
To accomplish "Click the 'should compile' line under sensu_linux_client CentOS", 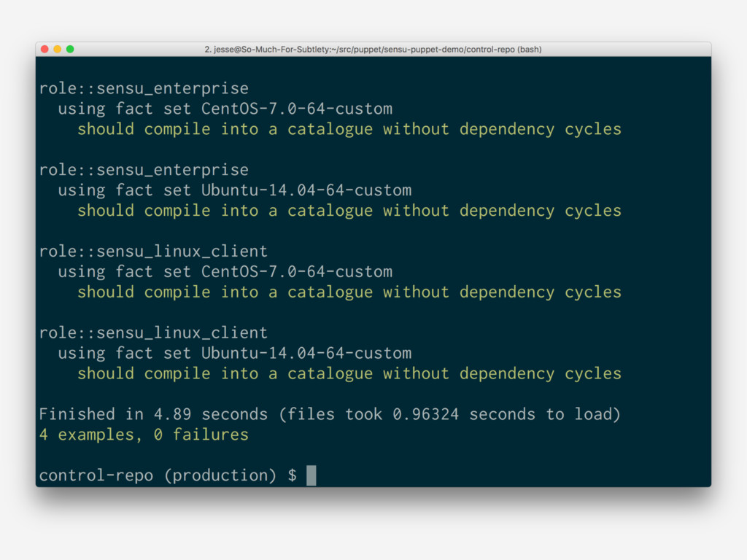I will [x=349, y=292].
